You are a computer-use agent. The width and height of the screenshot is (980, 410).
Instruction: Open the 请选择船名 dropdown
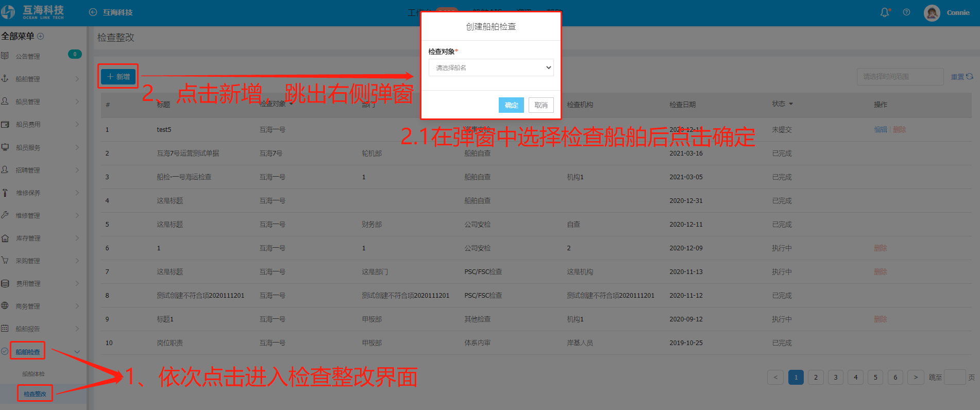pos(491,67)
